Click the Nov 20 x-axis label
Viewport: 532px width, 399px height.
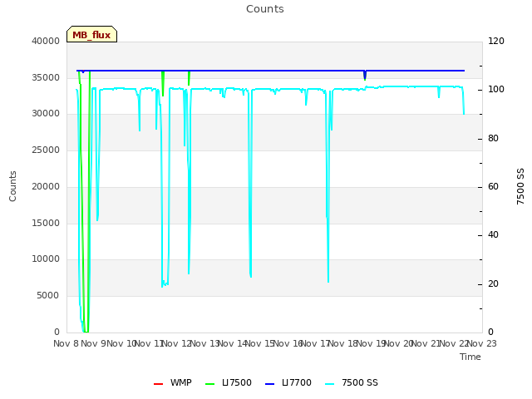tap(399, 343)
